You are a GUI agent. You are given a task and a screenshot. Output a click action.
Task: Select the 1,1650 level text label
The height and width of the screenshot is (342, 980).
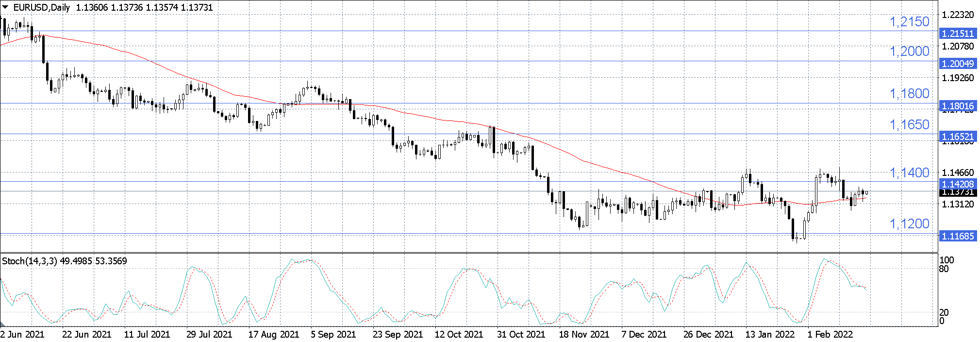coord(909,125)
